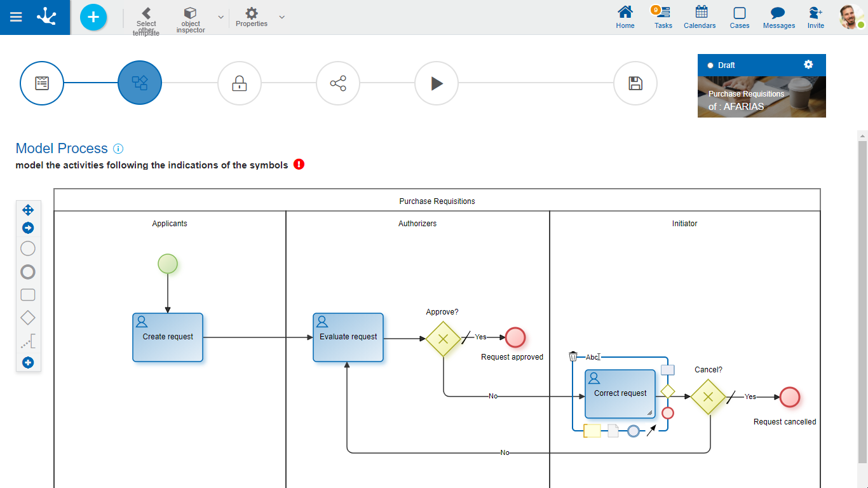The height and width of the screenshot is (488, 868).
Task: Click the double-circle intermediate event handle
Action: tap(634, 431)
